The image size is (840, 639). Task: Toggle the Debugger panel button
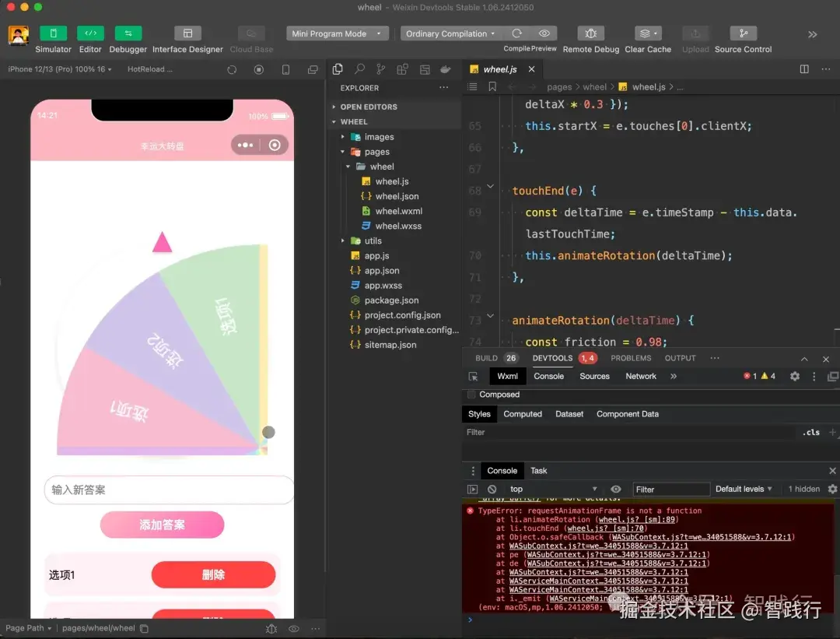click(x=128, y=33)
